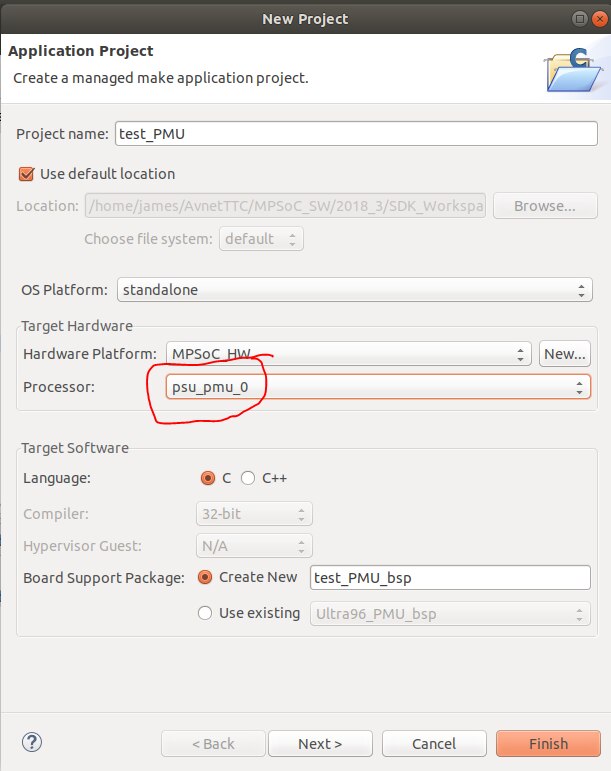This screenshot has width=611, height=771.
Task: Click the window maximize button
Action: coord(579,18)
